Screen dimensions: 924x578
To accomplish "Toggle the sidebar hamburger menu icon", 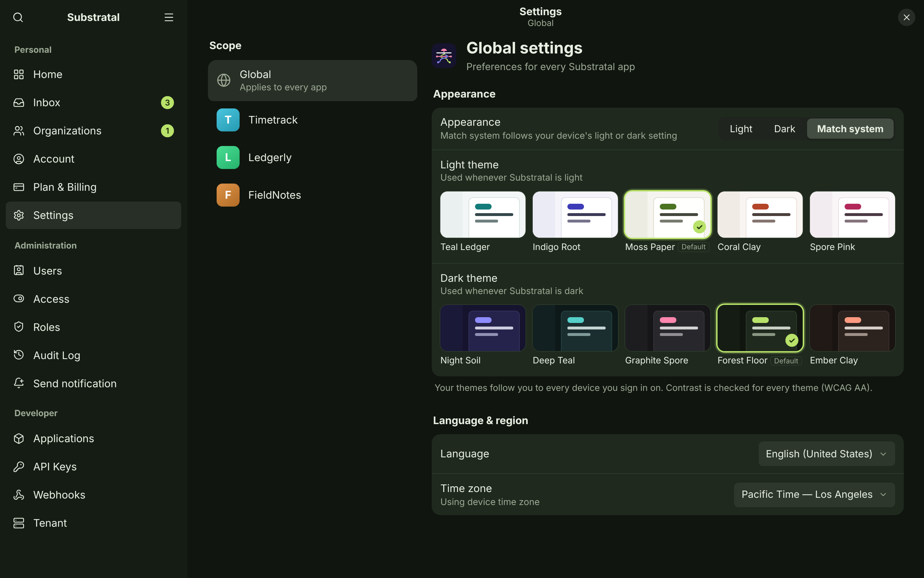I will click(x=169, y=17).
